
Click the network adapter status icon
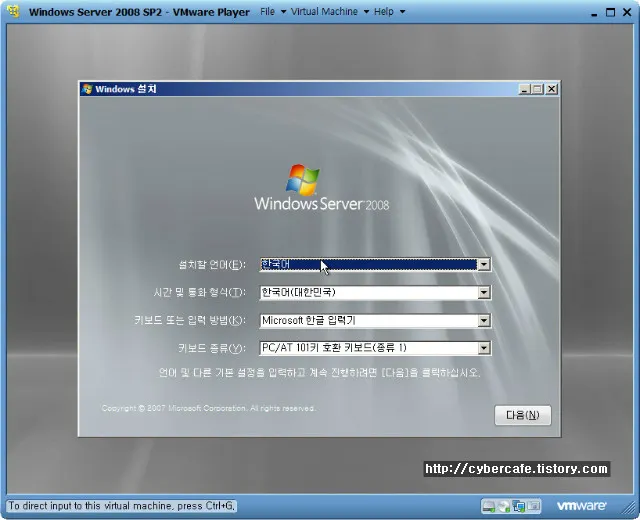pos(519,507)
